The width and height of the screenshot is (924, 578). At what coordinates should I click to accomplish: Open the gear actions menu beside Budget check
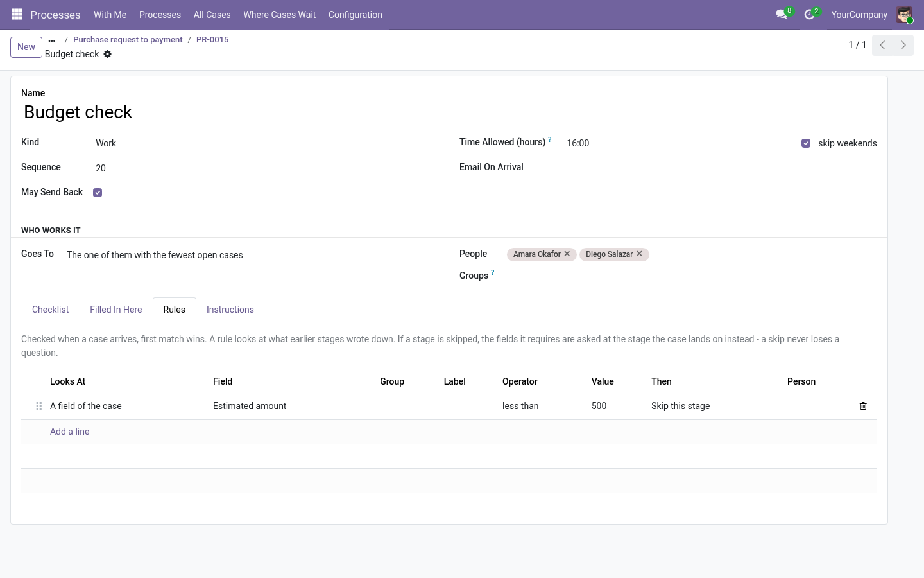[x=108, y=54]
